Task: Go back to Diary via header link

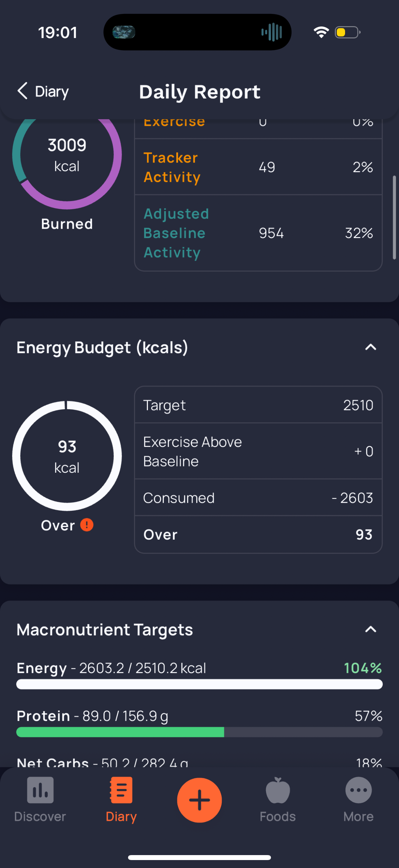Action: 43,91
